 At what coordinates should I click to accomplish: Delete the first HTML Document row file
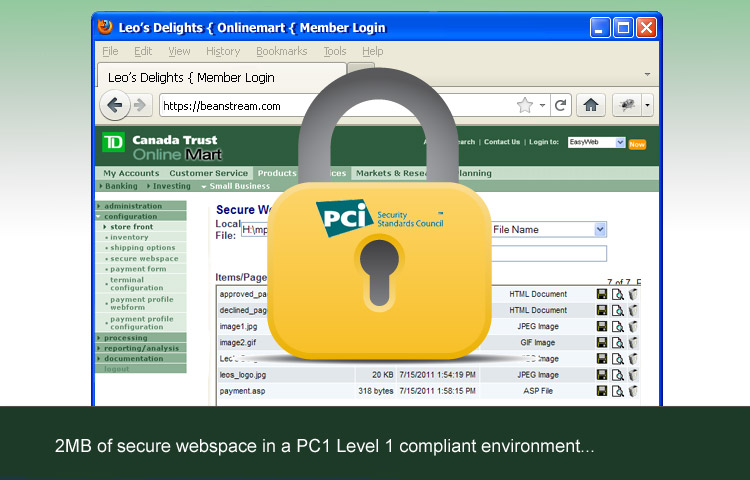coord(633,294)
